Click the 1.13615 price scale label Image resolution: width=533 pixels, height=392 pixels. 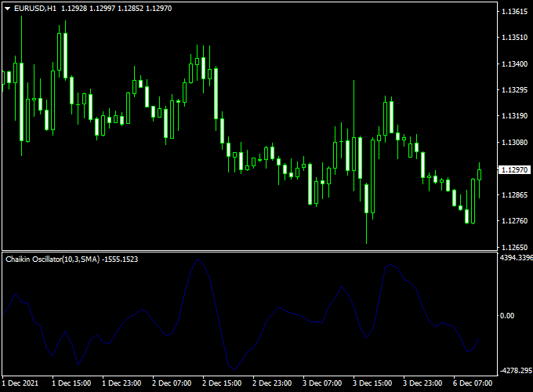(x=515, y=12)
